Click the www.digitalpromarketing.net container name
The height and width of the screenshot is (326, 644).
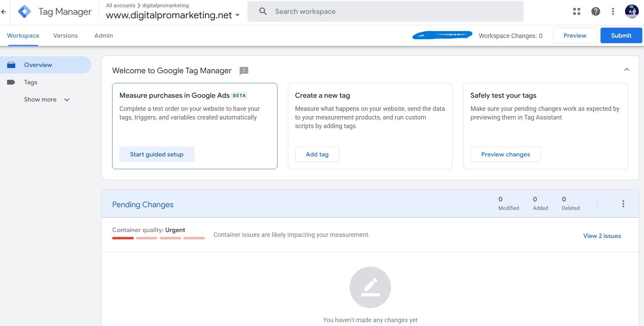click(169, 15)
